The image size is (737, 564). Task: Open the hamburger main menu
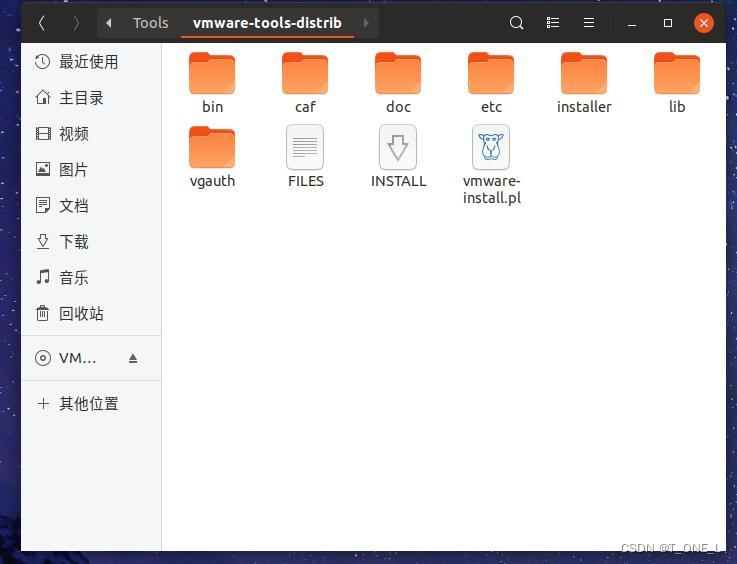coord(589,23)
